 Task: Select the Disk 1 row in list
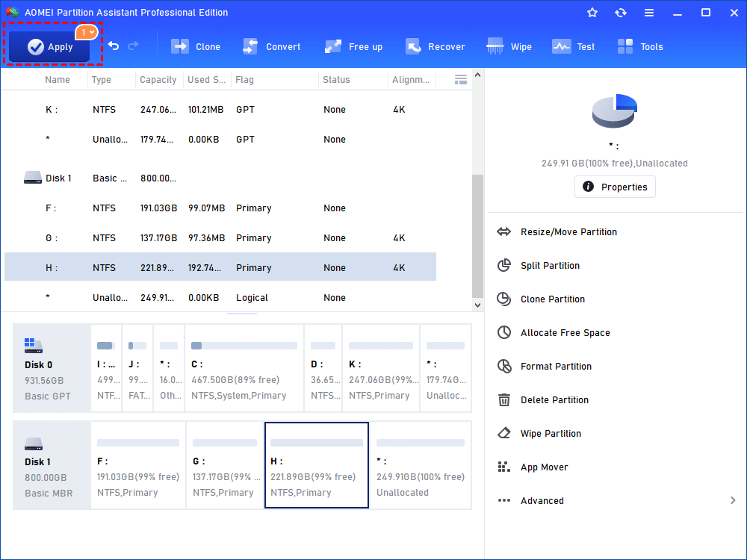coord(220,178)
